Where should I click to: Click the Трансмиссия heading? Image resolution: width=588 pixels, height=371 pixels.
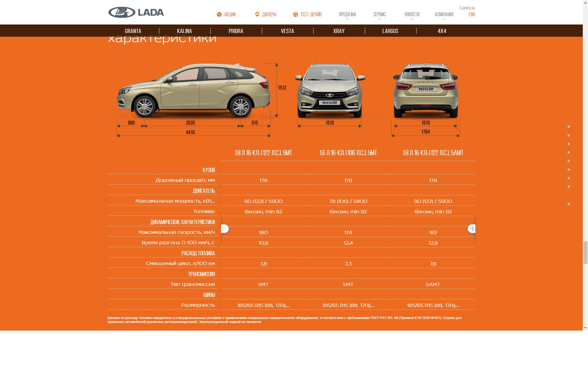(x=202, y=274)
